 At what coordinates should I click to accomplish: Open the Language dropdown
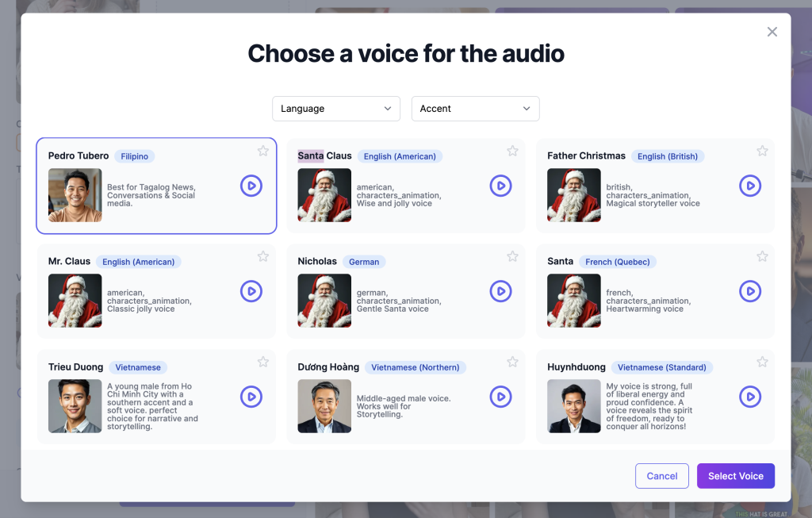[336, 109]
